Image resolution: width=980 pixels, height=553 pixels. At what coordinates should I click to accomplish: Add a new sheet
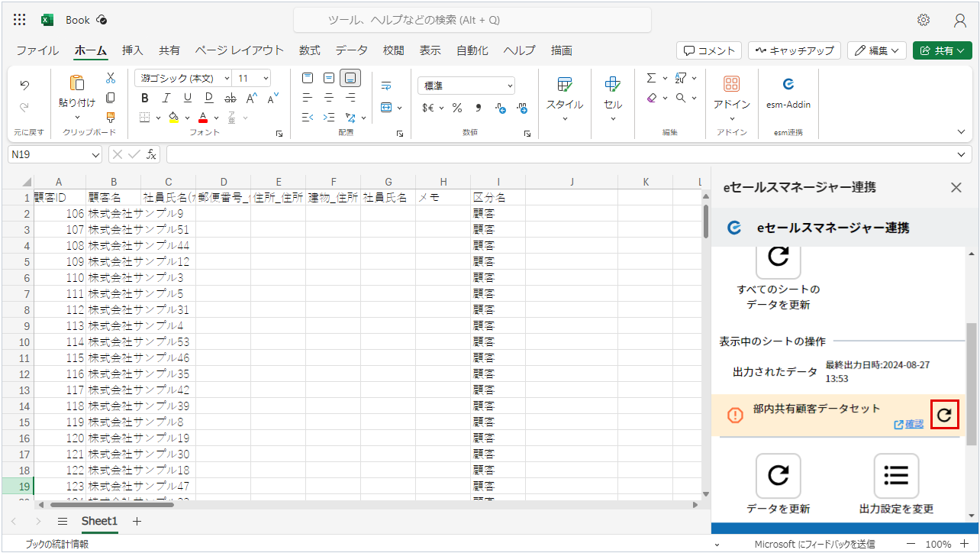tap(137, 521)
